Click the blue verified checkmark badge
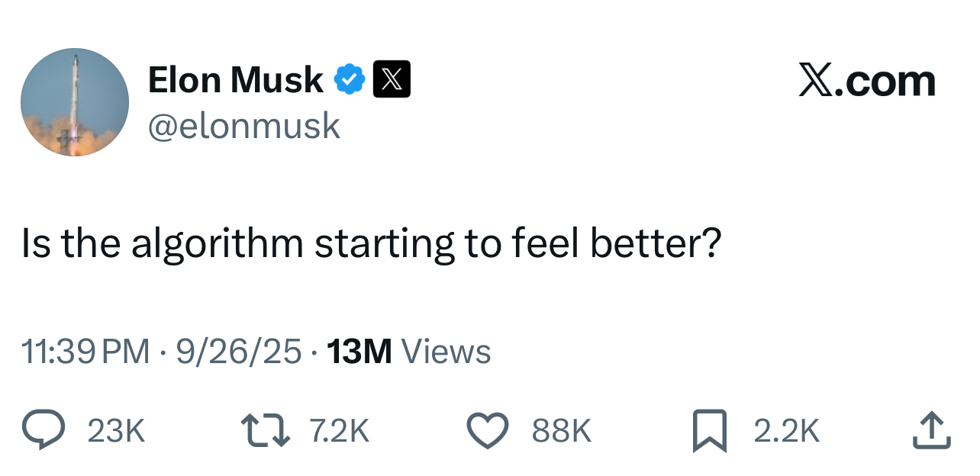 [x=350, y=79]
